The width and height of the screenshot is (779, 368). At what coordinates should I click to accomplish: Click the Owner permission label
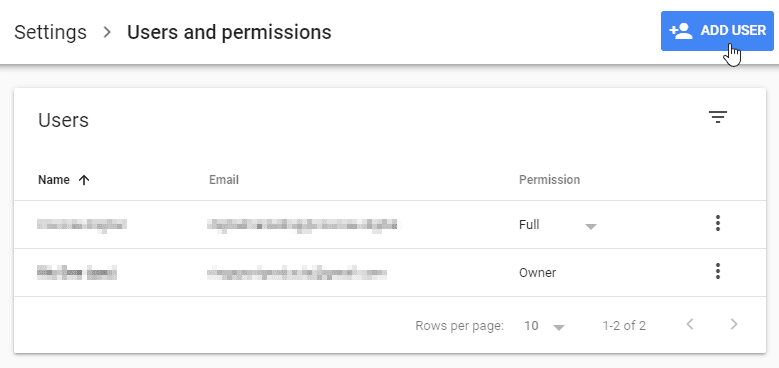click(538, 273)
